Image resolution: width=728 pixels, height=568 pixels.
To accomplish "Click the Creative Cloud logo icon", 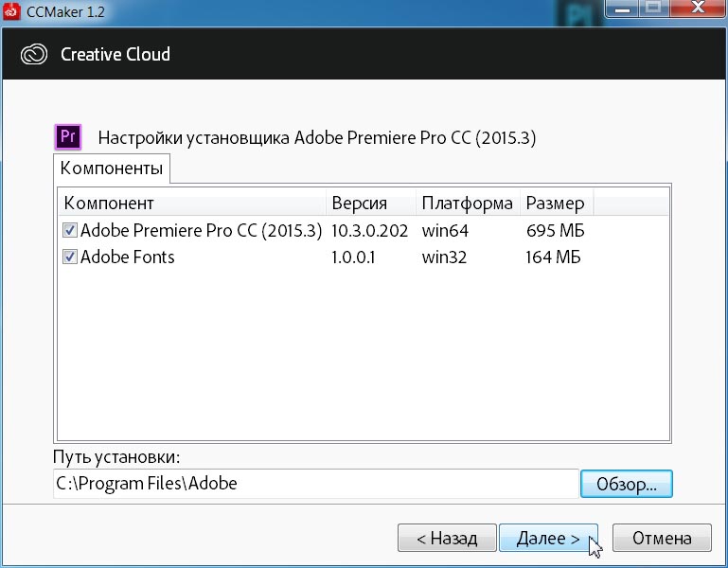I will coord(34,54).
